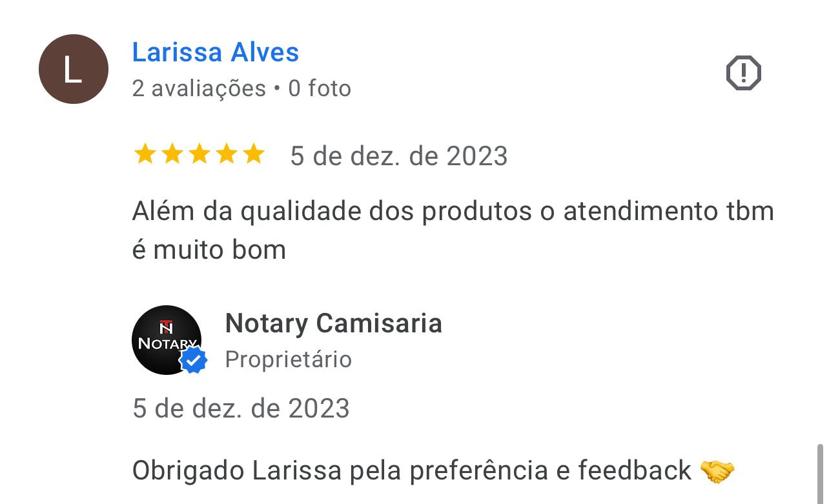The height and width of the screenshot is (504, 829).
Task: Click the report review flag icon
Action: tap(744, 72)
